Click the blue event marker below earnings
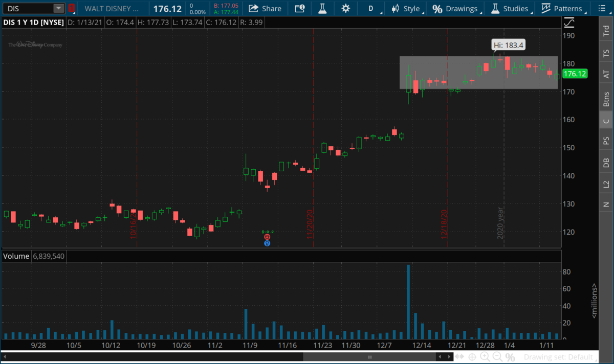This screenshot has height=364, width=614. click(267, 243)
